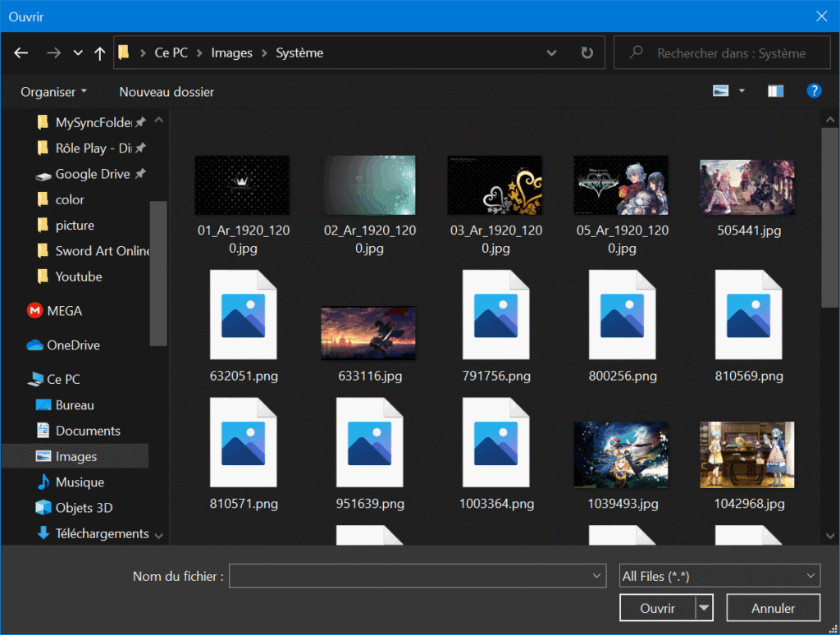Open Téléchargements in sidebar
This screenshot has width=840, height=635.
click(x=91, y=534)
